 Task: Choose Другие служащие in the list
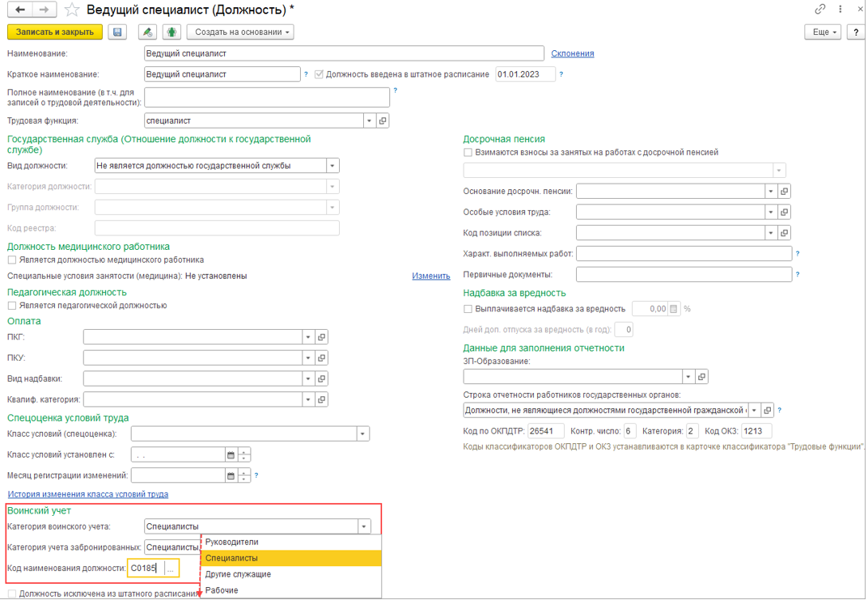point(238,574)
